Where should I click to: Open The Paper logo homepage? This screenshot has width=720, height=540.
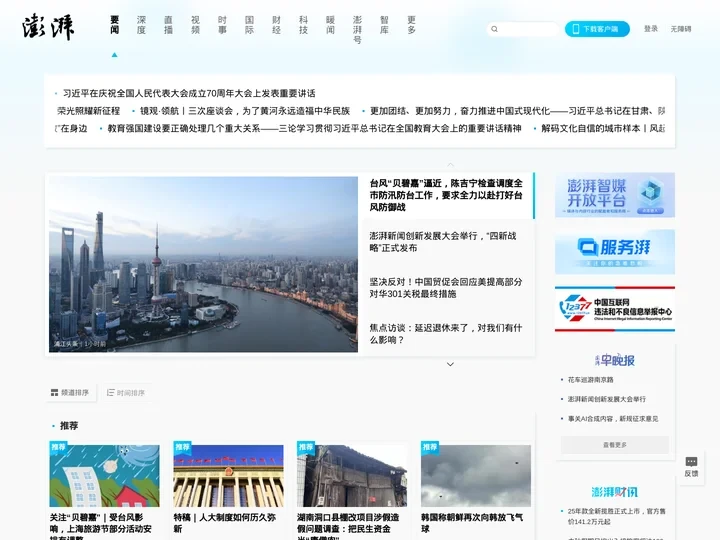(48, 28)
